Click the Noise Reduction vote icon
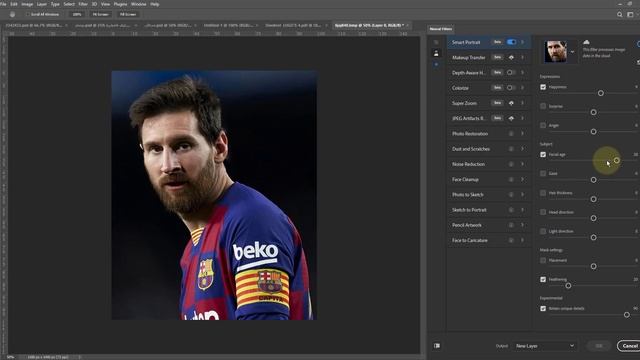 (511, 164)
